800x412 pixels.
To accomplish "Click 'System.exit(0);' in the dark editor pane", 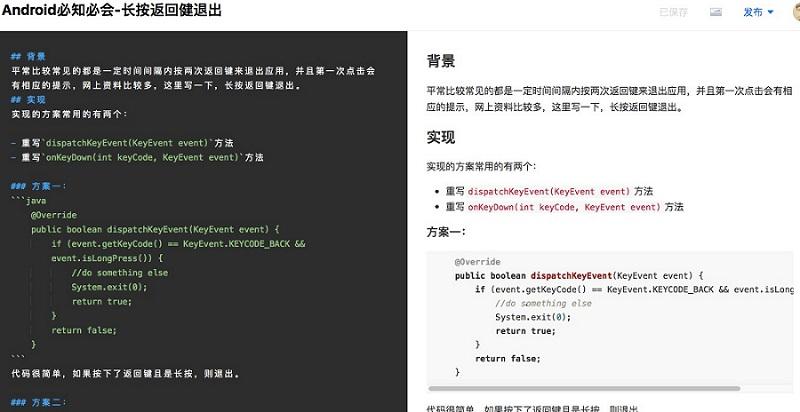I will [109, 287].
